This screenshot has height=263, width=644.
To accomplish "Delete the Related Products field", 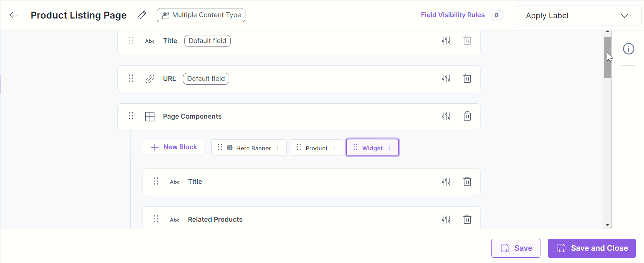I will coord(467,219).
